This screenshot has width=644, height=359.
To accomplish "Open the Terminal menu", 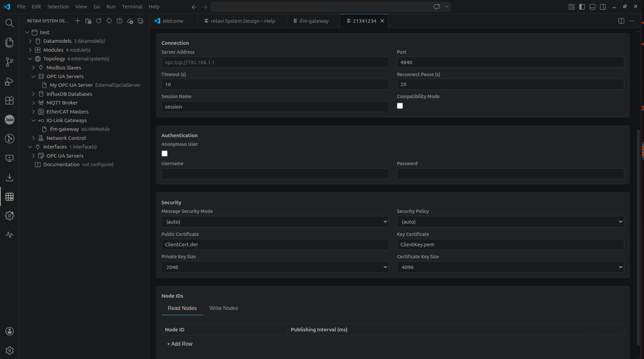I will point(132,6).
